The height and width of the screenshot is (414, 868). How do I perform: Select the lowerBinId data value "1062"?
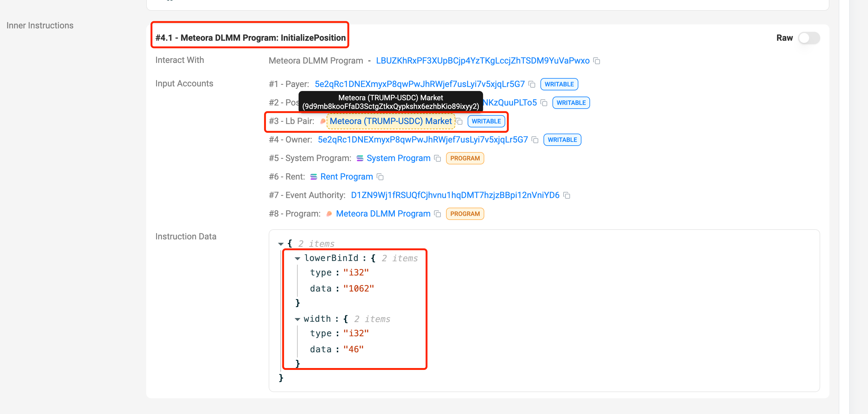click(x=358, y=288)
